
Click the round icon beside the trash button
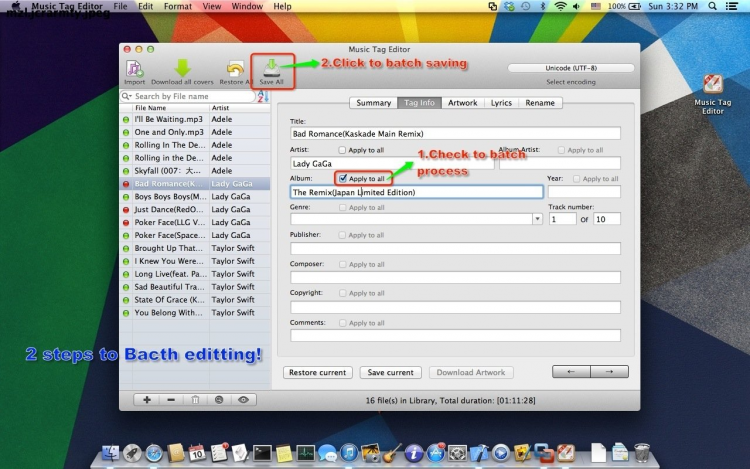pyautogui.click(x=219, y=400)
